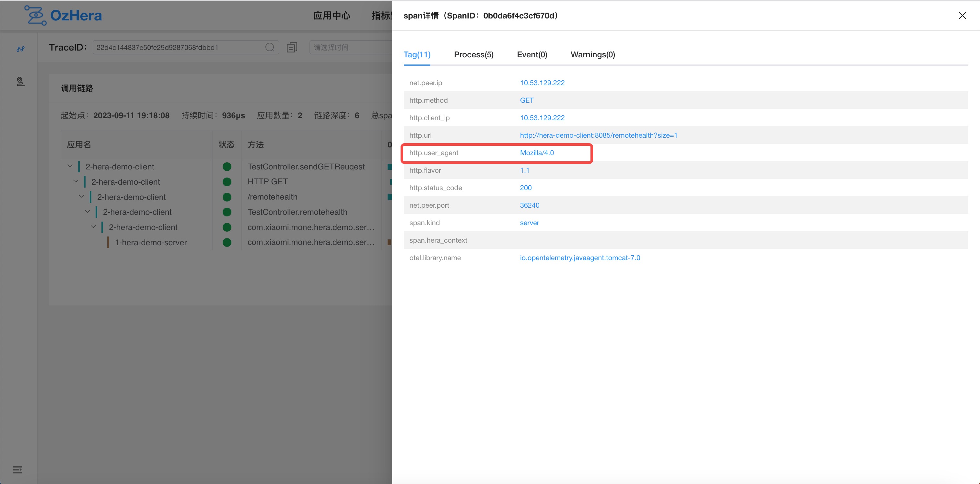Screen dimensions: 980x484
Task: Click the http.client_ip value
Action: point(542,118)
